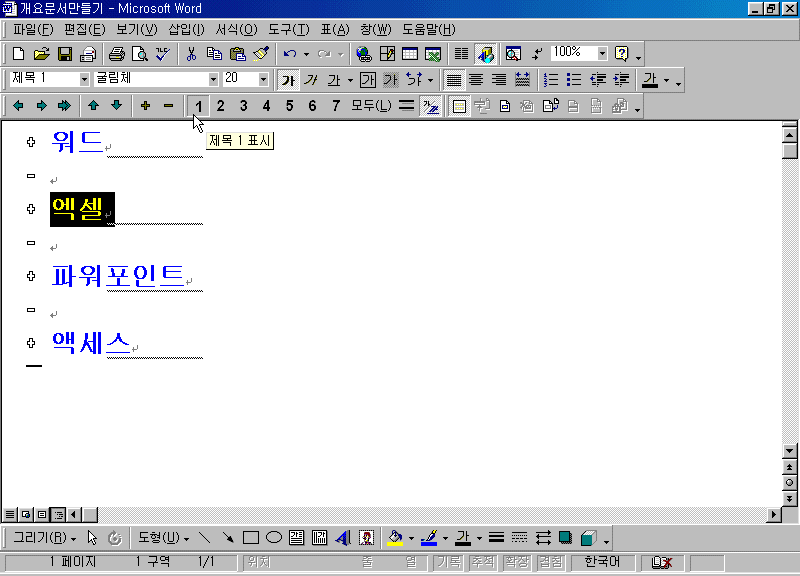Show headings up to level 3
The height and width of the screenshot is (576, 800).
click(x=243, y=106)
